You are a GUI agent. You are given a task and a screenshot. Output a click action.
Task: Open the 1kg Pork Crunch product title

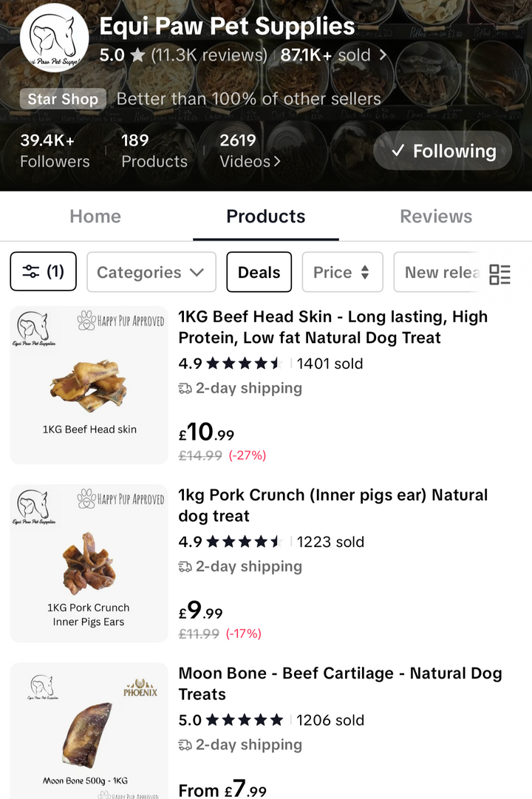click(332, 506)
